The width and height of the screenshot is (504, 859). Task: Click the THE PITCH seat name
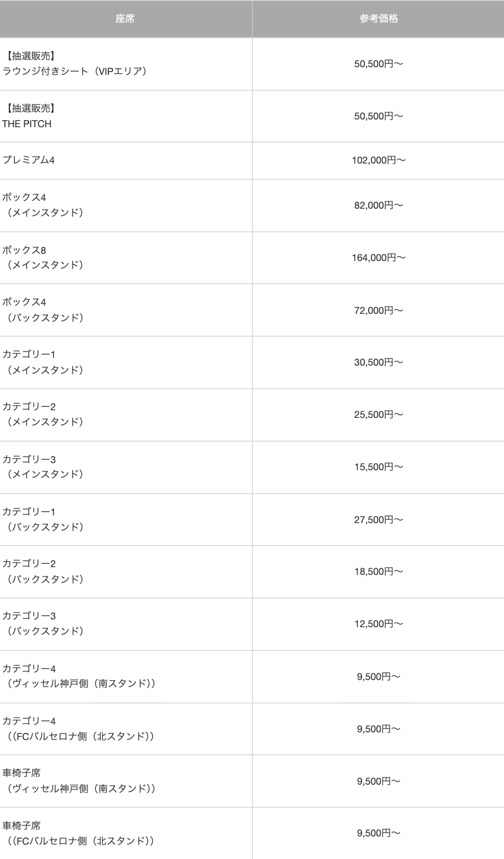[27, 124]
